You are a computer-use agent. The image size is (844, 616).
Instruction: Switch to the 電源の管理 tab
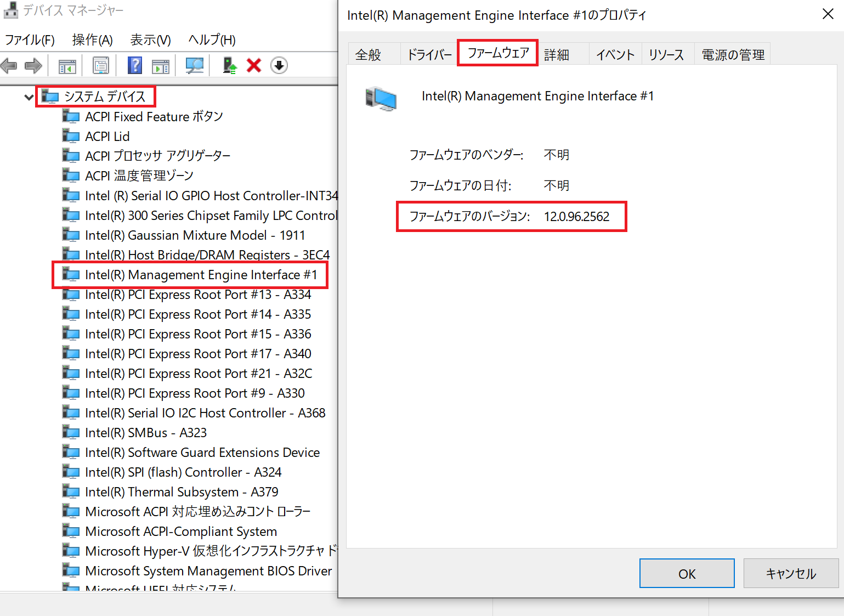coord(733,54)
